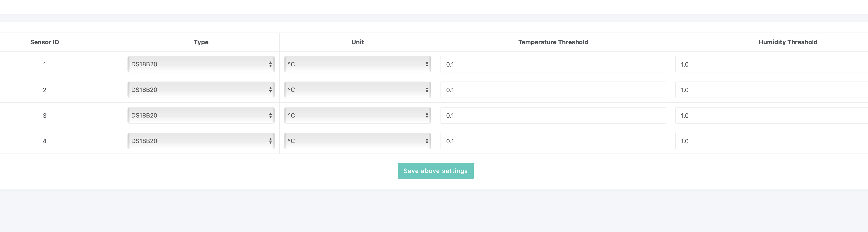The image size is (868, 232).
Task: Click the Sensor ID column header
Action: (44, 42)
